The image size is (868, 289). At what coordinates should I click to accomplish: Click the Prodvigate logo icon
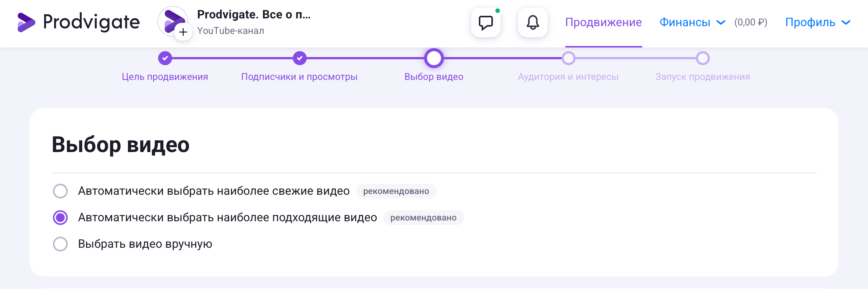point(26,22)
